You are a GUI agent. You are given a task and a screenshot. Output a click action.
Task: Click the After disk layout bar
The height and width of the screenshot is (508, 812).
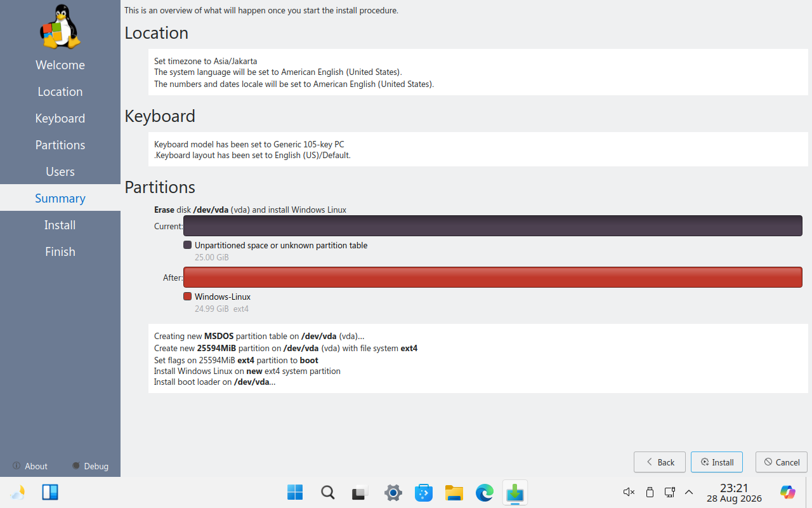pos(493,277)
